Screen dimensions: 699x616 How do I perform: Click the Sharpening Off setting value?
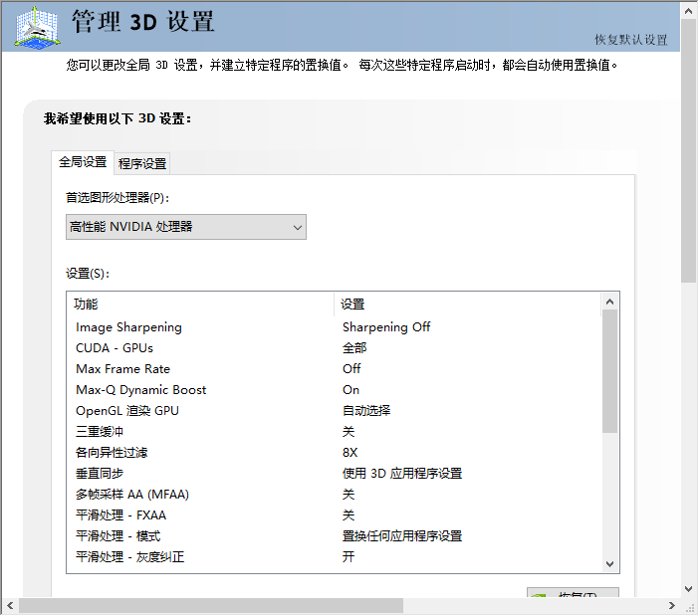click(386, 327)
